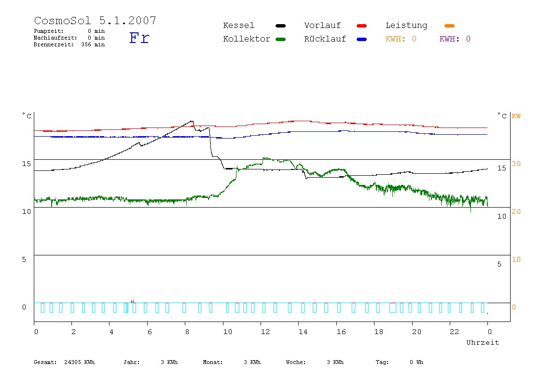Click the blue 'Fr' weekday label

click(139, 38)
